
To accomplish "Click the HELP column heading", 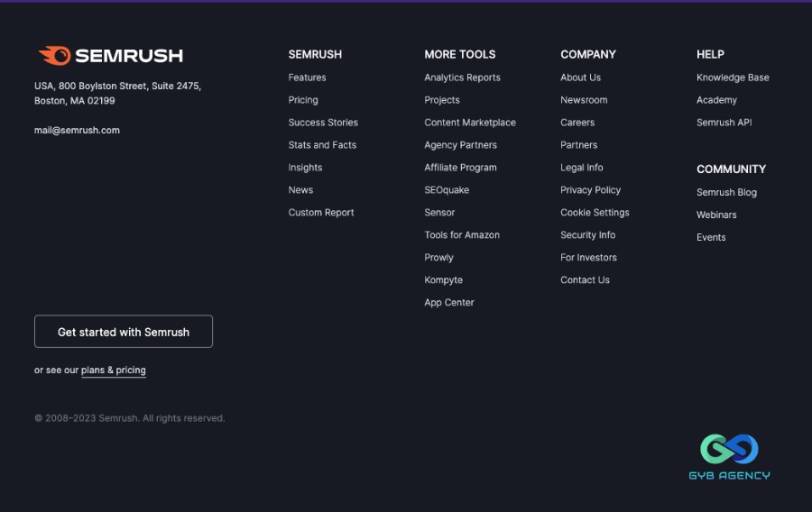I will (710, 54).
